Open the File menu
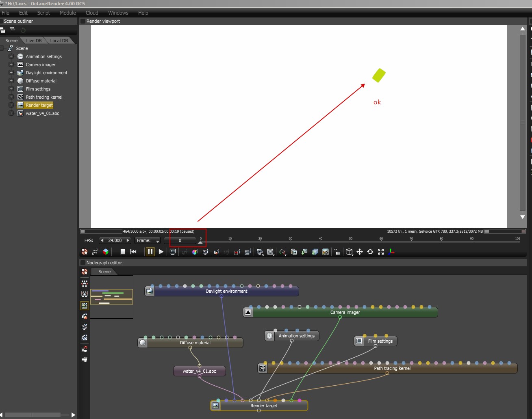This screenshot has width=532, height=419. point(6,13)
